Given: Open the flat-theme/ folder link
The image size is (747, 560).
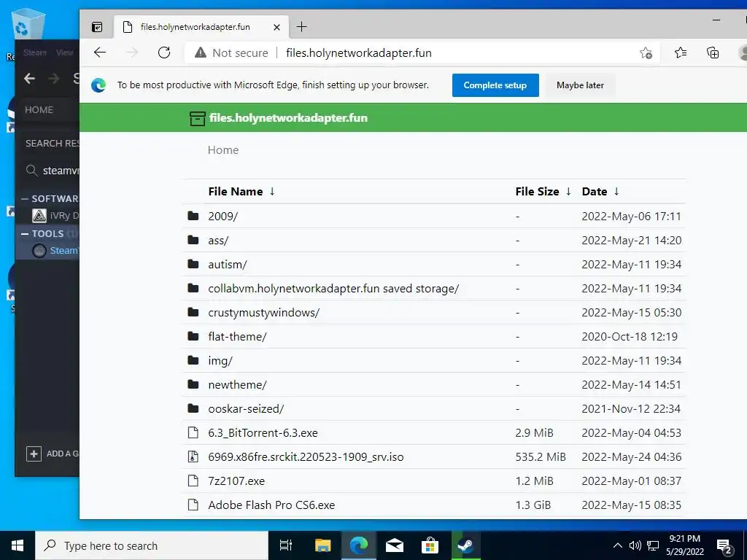Looking at the screenshot, I should [x=237, y=336].
